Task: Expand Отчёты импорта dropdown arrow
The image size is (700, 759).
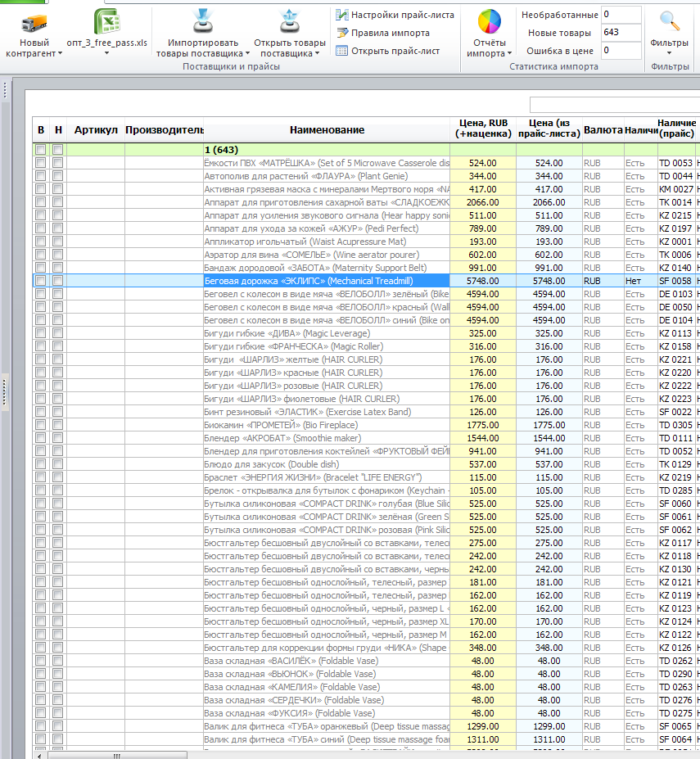Action: 510,54
